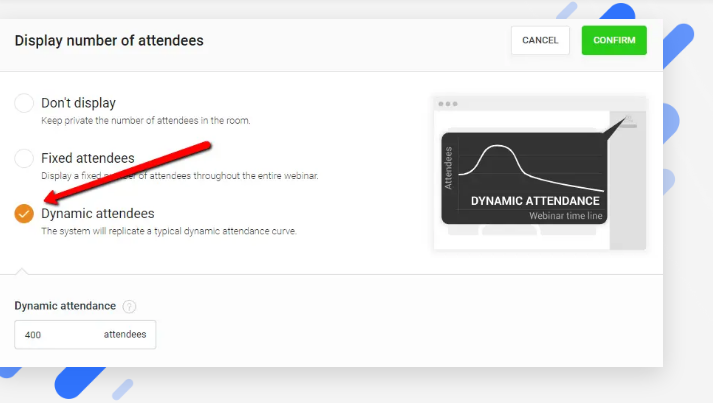Image resolution: width=713 pixels, height=403 pixels.
Task: Click the Dynamic attendance label
Action: pos(65,306)
